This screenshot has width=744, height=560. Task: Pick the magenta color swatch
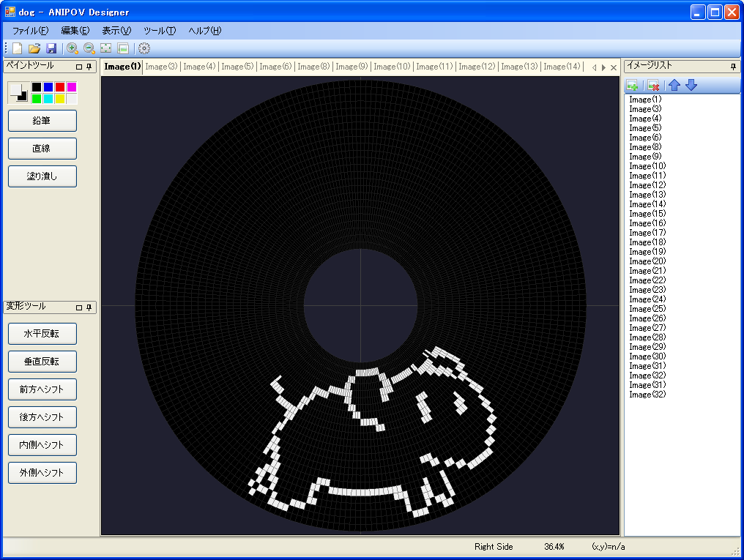[72, 87]
